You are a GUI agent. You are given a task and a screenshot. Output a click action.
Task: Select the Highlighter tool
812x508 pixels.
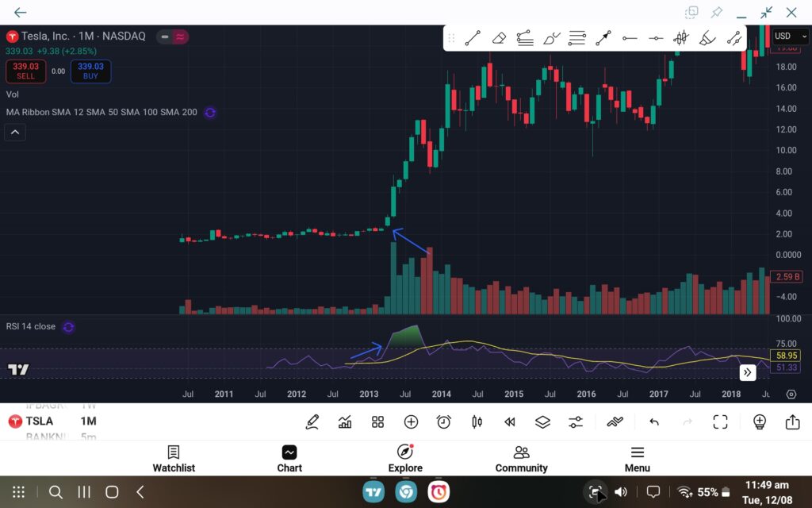pos(707,38)
